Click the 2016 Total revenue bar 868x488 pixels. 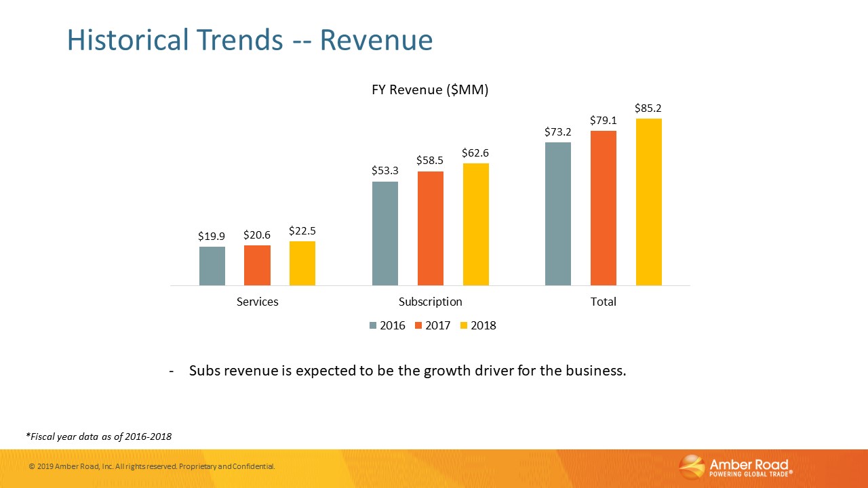[x=558, y=213]
